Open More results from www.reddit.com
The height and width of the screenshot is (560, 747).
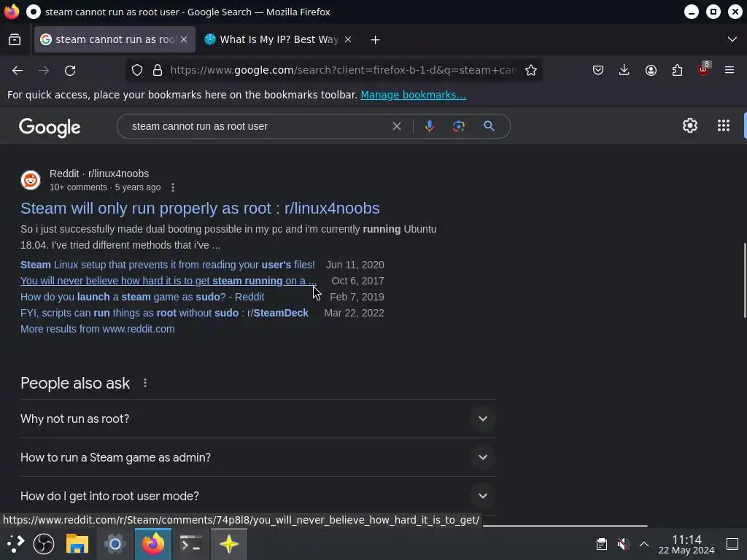[98, 329]
